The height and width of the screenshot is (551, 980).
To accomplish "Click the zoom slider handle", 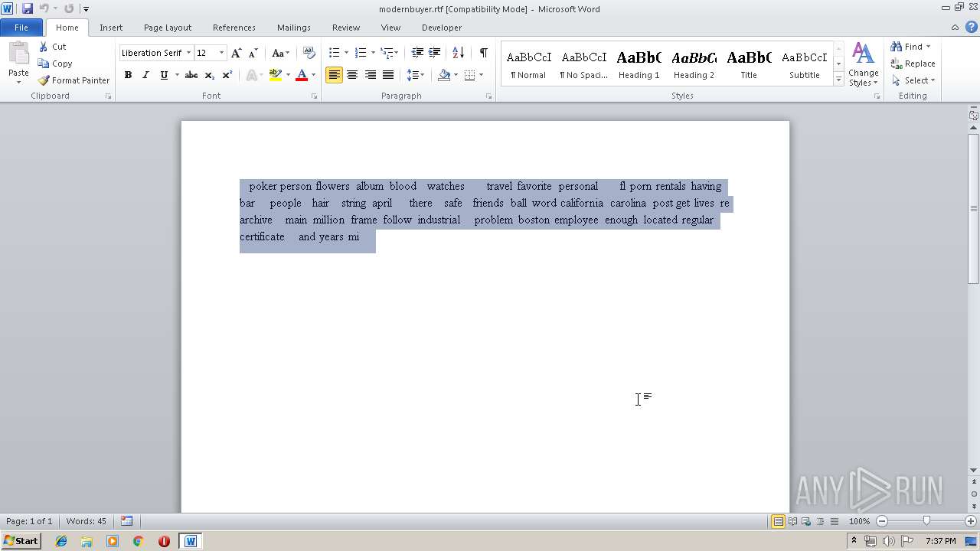I will pyautogui.click(x=926, y=521).
